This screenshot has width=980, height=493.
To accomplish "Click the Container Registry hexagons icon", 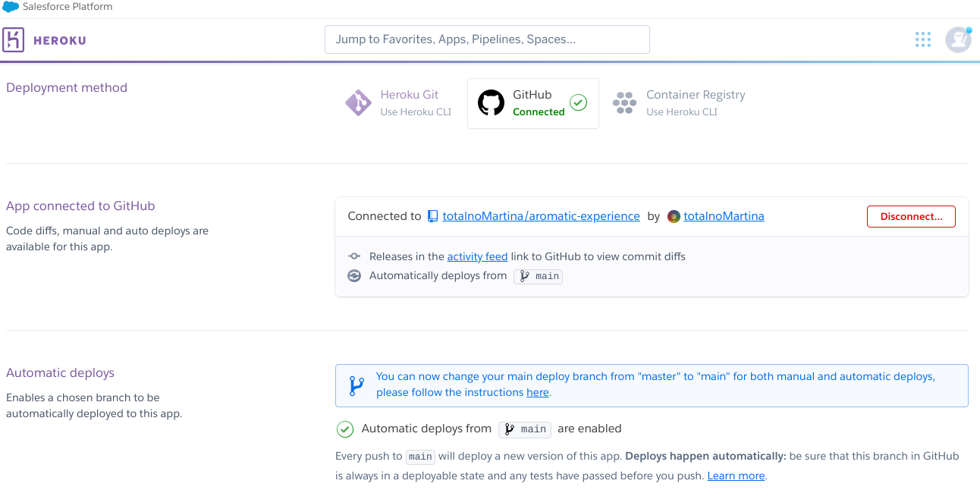I will 624,103.
